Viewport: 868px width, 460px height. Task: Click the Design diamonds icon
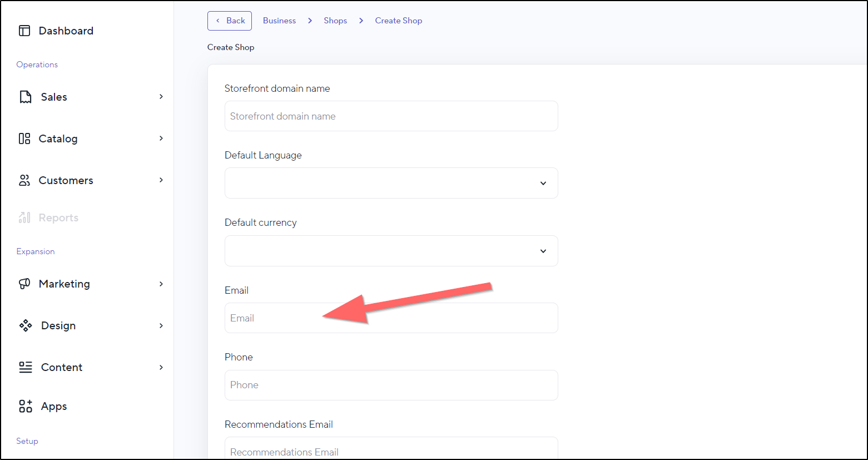coord(26,325)
